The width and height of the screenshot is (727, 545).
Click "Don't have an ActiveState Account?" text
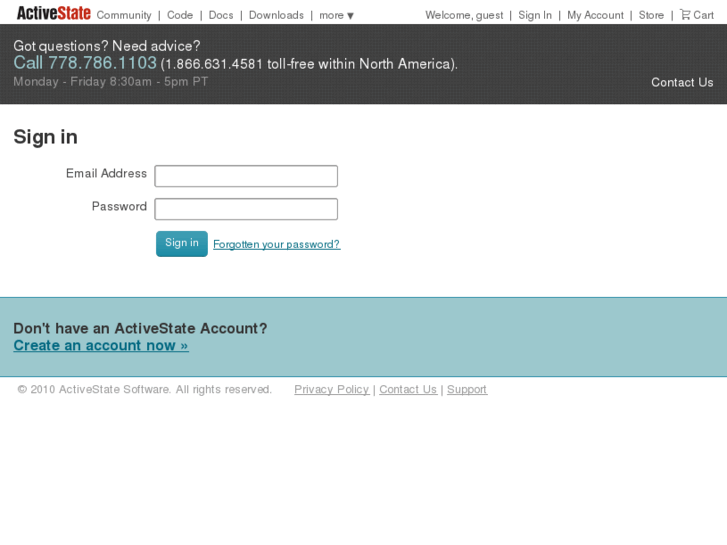140,328
